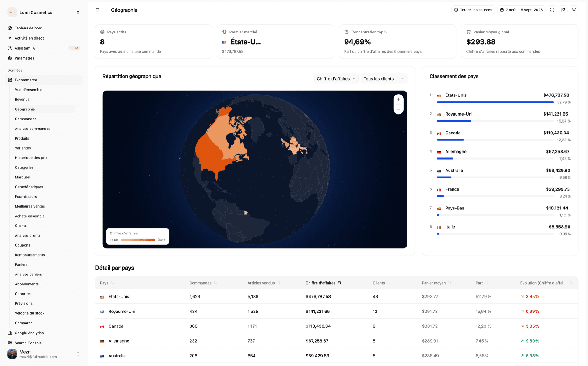The width and height of the screenshot is (588, 366).
Task: Click the Mezri profile avatar
Action: point(12,354)
